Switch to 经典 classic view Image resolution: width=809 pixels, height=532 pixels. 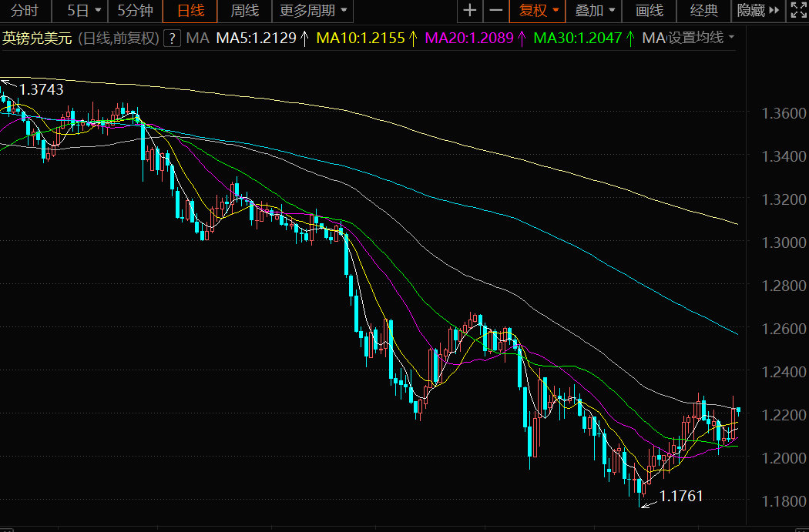(703, 10)
